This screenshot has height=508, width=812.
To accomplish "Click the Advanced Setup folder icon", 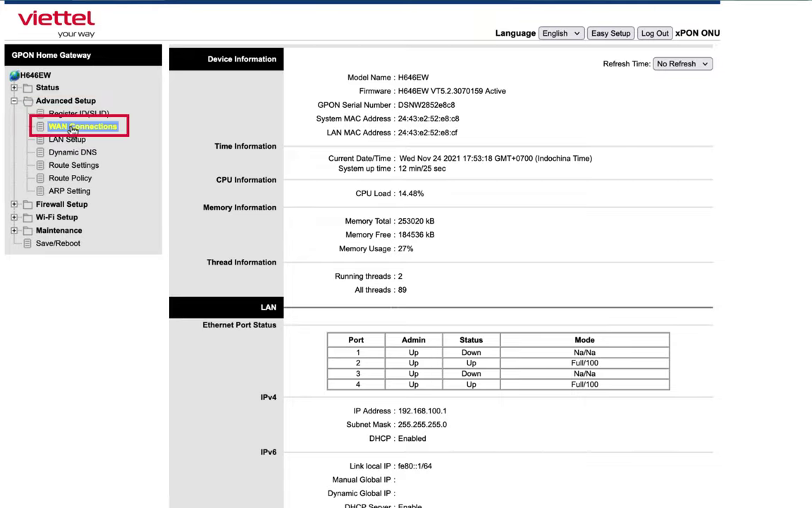I will coord(27,101).
